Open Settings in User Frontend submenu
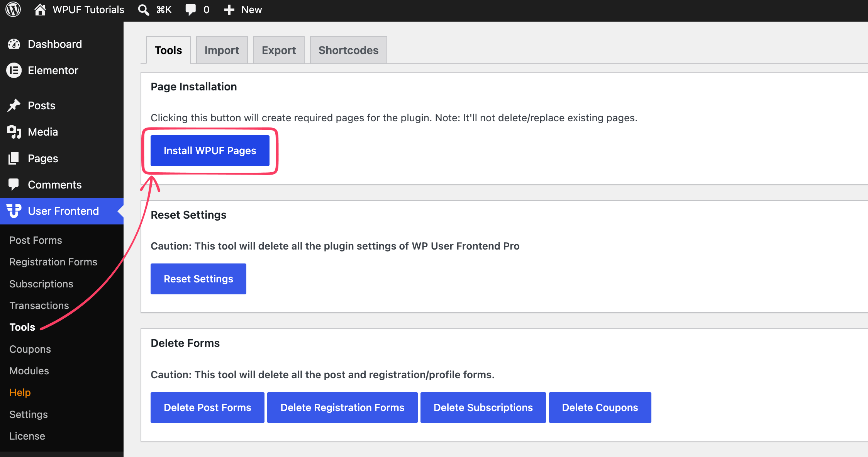Image resolution: width=868 pixels, height=457 pixels. click(x=29, y=415)
